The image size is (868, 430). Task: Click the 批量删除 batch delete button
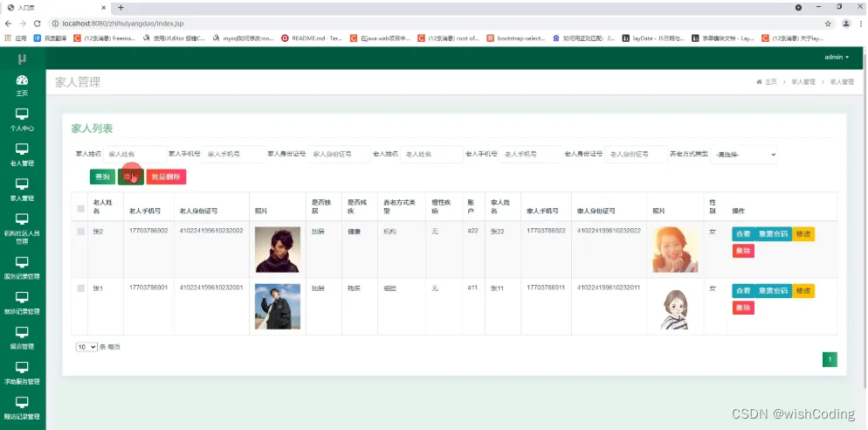tap(166, 177)
